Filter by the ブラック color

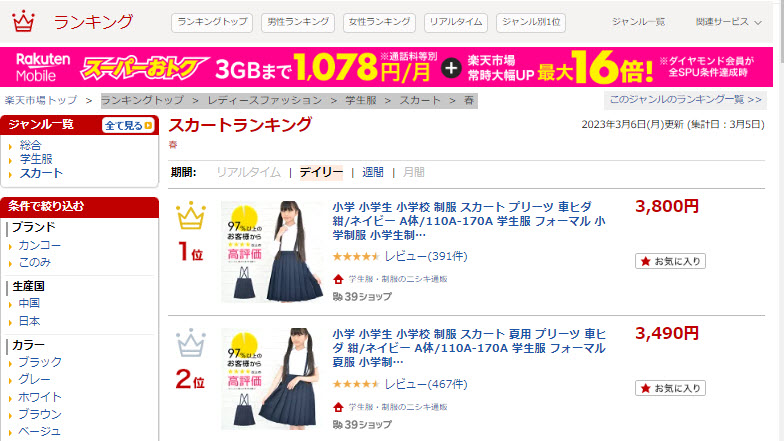click(40, 362)
